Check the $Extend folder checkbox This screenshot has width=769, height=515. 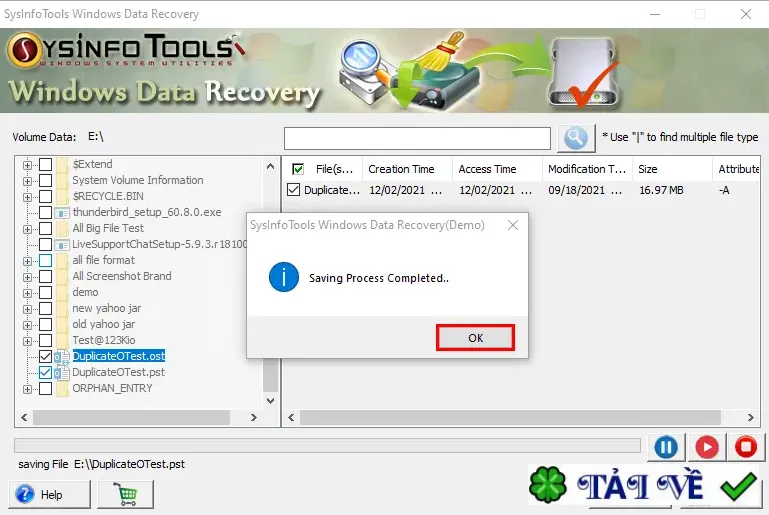point(45,164)
